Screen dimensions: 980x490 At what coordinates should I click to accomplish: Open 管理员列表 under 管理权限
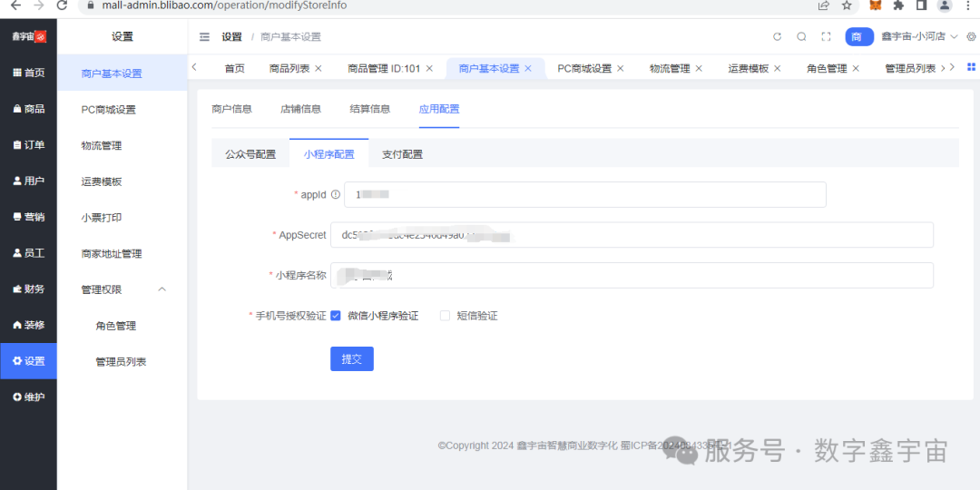point(122,362)
